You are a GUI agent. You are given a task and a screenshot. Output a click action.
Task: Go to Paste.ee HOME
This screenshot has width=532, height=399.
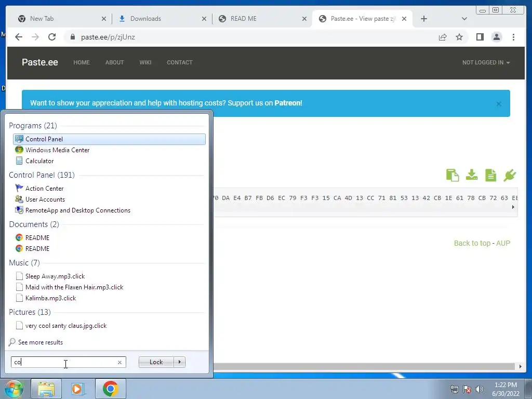[x=82, y=62]
